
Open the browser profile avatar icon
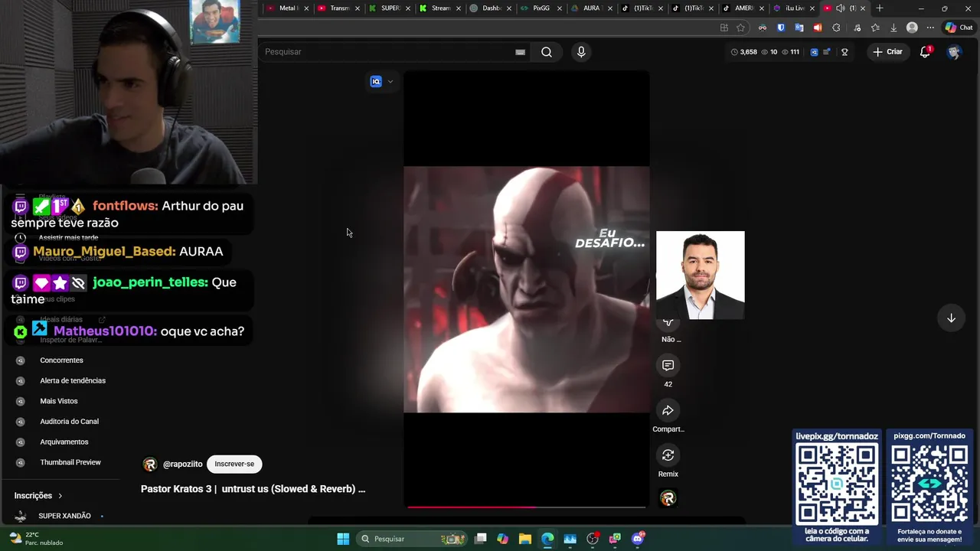tap(912, 28)
